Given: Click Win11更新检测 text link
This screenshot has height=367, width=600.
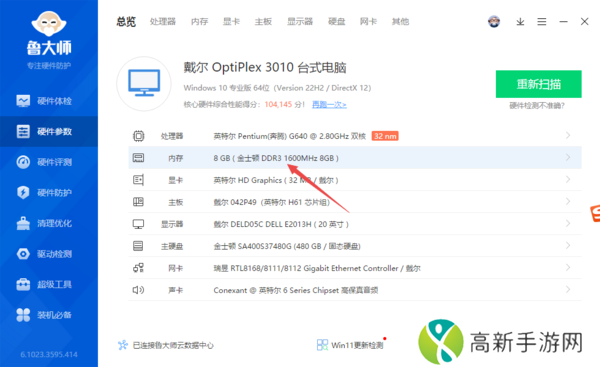Looking at the screenshot, I should pyautogui.click(x=357, y=346).
